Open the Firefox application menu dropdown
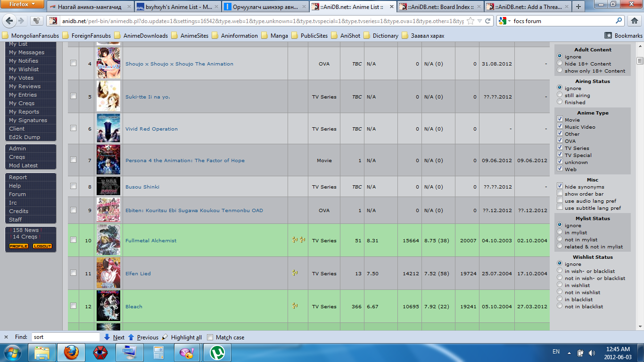This screenshot has height=362, width=644. (23, 4)
